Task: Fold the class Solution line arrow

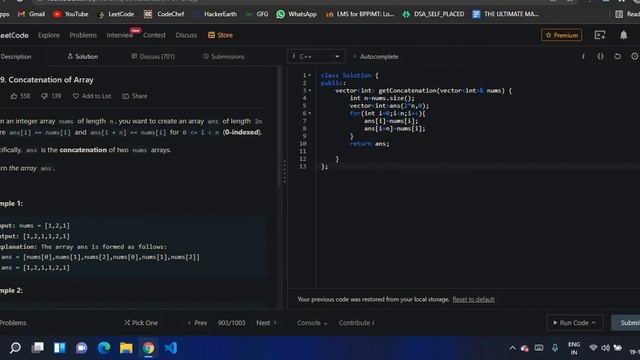Action: point(310,76)
